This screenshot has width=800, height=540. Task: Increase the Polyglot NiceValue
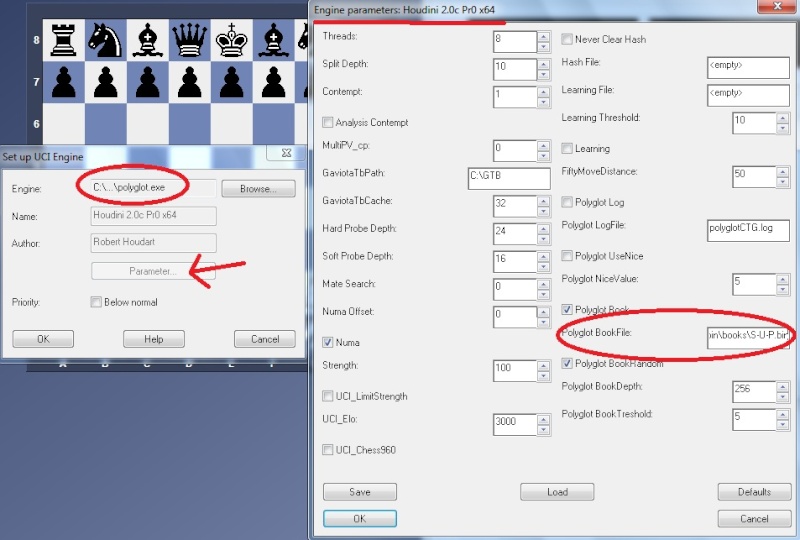click(783, 279)
